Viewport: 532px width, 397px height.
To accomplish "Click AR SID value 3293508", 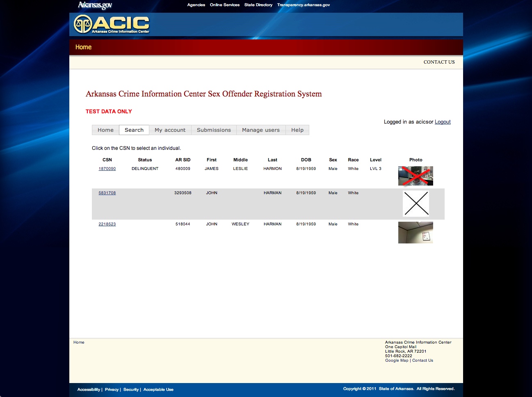I will (x=183, y=193).
